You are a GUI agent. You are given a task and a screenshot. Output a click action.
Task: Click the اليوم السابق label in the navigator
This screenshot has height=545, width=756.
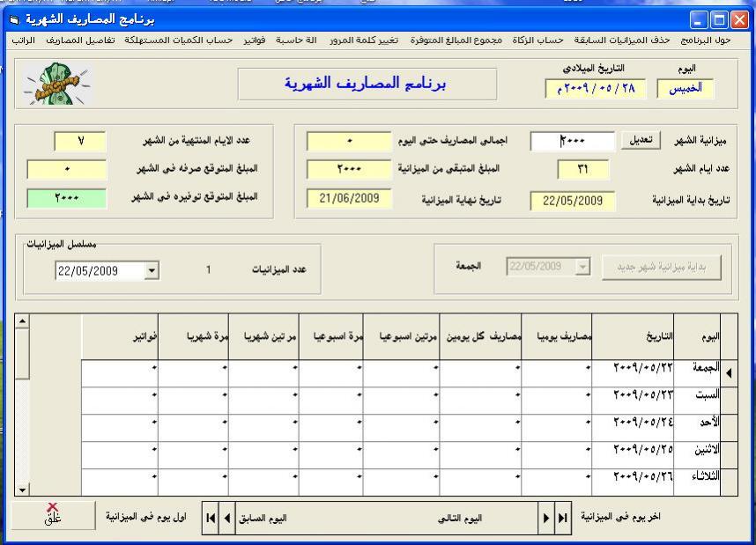tap(263, 519)
